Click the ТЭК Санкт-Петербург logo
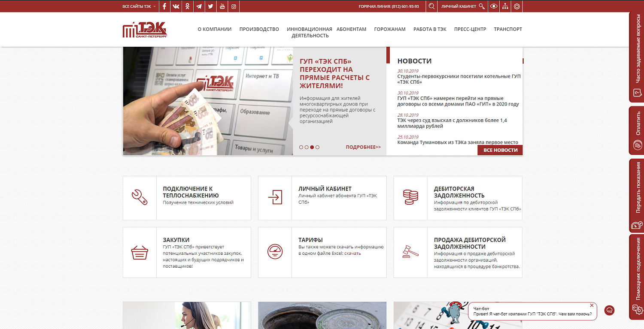The width and height of the screenshot is (644, 329). [145, 30]
